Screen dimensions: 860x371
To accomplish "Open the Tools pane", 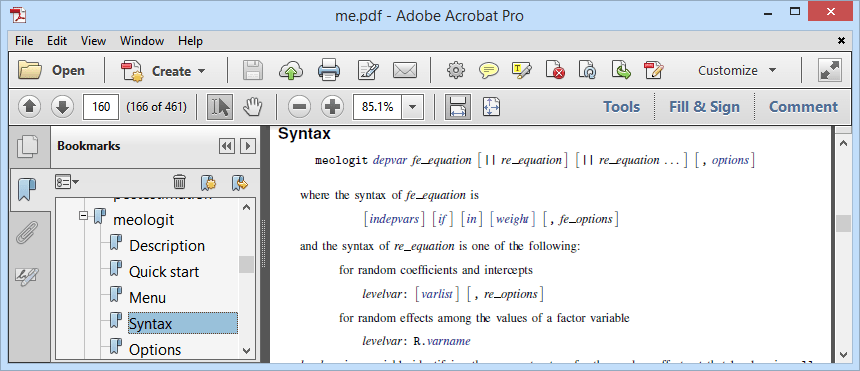I will coord(621,106).
